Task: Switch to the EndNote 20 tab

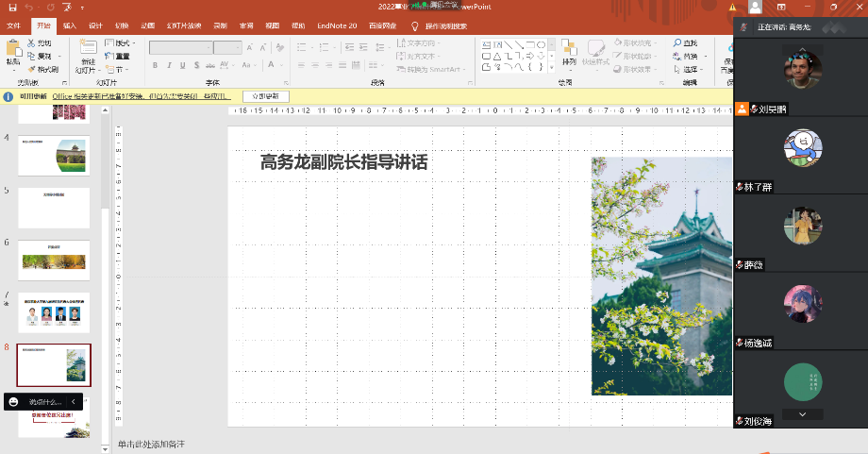Action: tap(337, 25)
